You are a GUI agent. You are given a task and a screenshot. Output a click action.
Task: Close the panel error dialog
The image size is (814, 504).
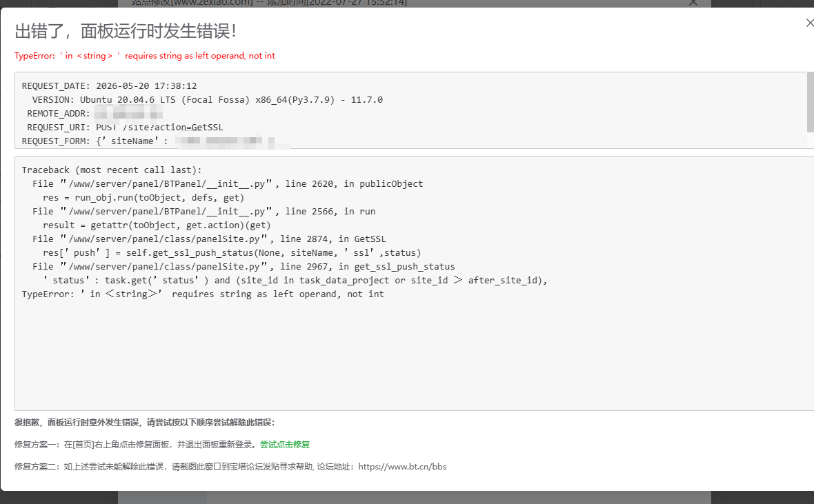coord(810,23)
